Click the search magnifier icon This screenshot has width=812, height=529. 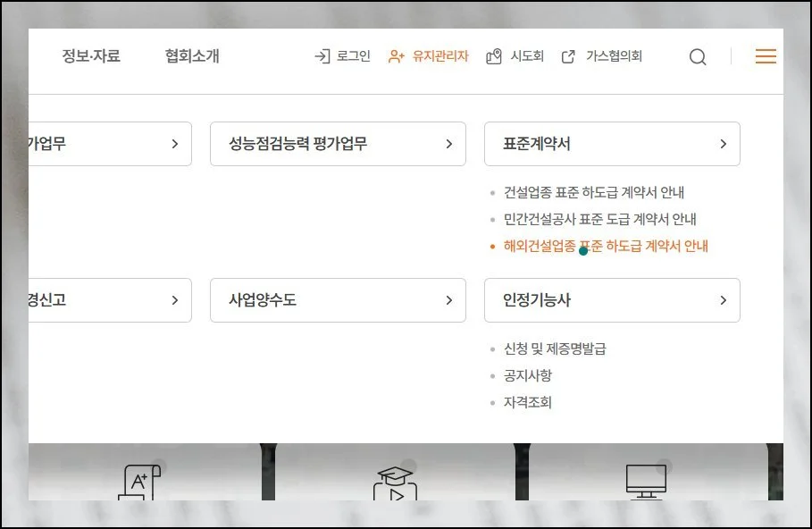pyautogui.click(x=698, y=56)
